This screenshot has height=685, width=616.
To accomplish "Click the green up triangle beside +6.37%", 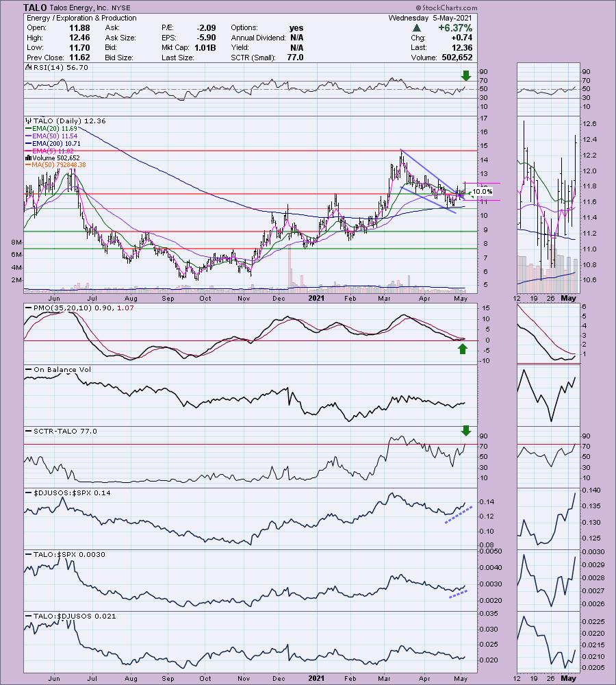I will [x=417, y=27].
